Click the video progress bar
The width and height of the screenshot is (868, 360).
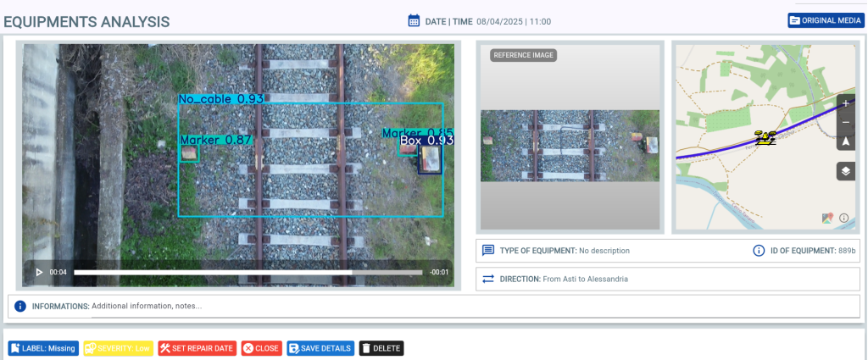click(x=248, y=273)
